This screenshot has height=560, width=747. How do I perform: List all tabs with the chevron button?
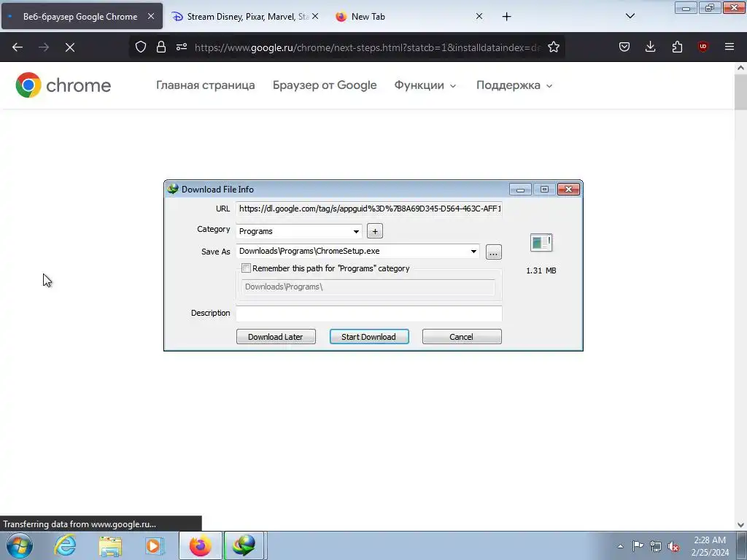630,16
